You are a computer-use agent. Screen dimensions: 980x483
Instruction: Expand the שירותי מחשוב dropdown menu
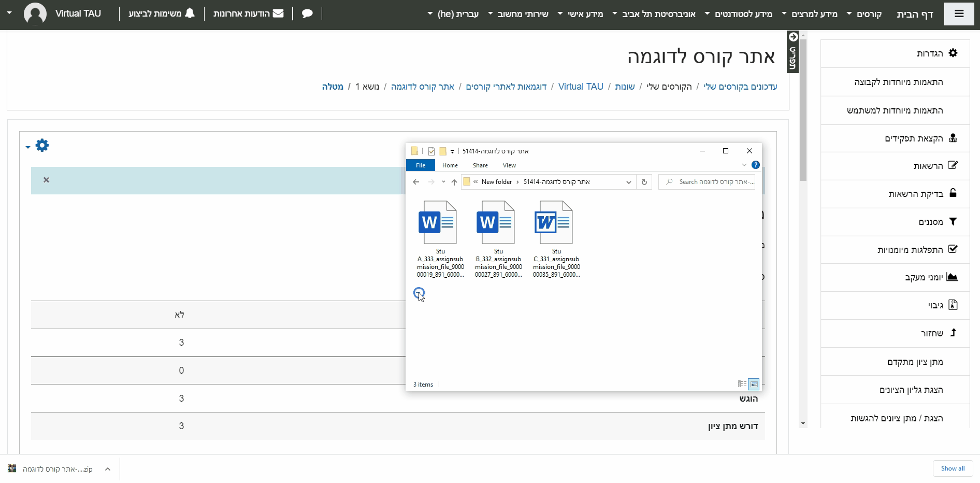518,14
